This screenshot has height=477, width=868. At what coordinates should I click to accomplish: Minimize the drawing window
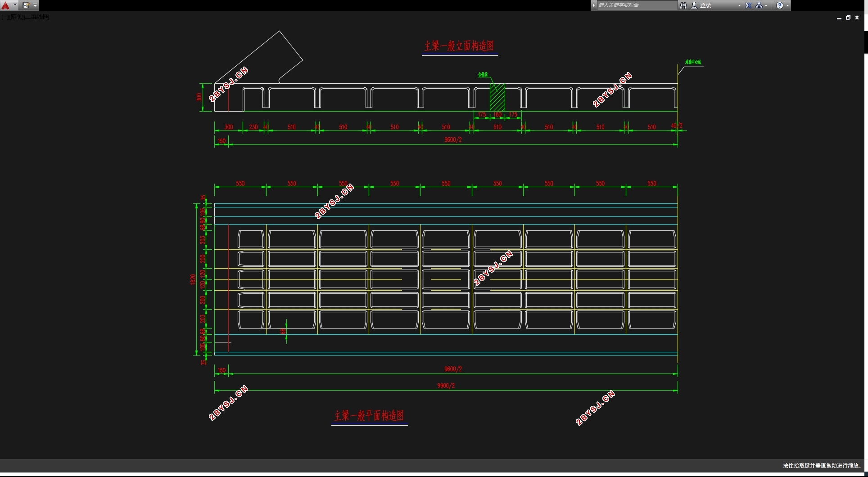[x=839, y=18]
